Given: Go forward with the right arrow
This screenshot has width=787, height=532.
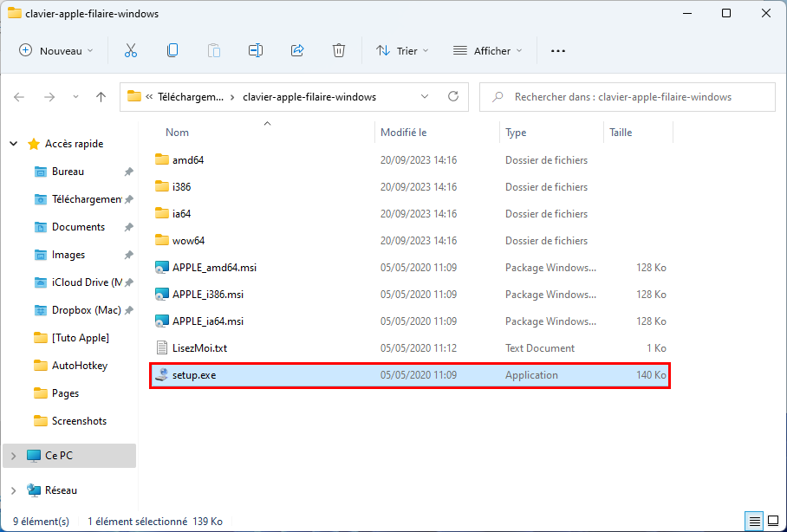Looking at the screenshot, I should coord(49,97).
